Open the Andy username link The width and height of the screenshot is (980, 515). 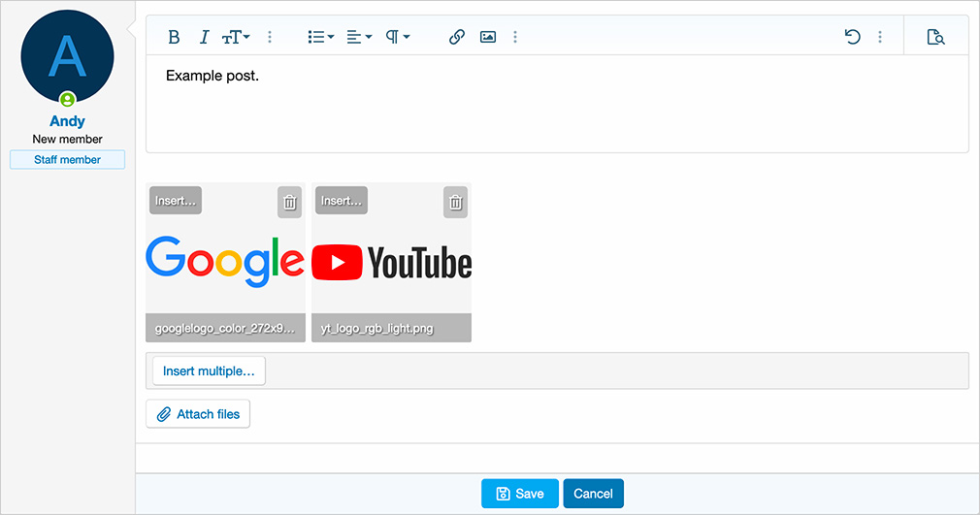[68, 121]
